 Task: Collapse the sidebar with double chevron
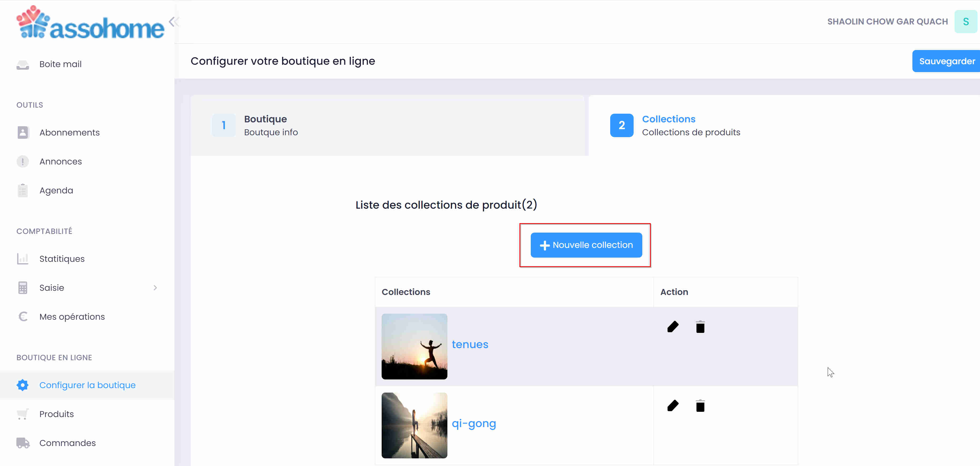pyautogui.click(x=174, y=21)
